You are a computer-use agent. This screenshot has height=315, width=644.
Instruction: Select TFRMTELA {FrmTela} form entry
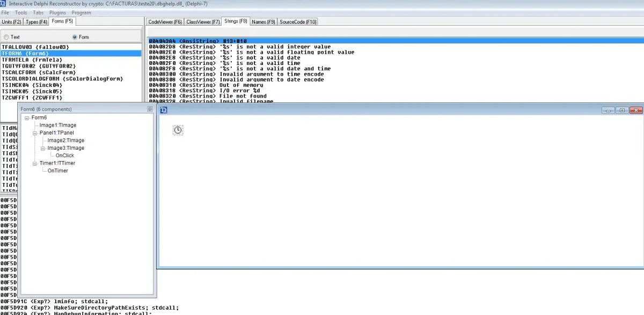71,60
